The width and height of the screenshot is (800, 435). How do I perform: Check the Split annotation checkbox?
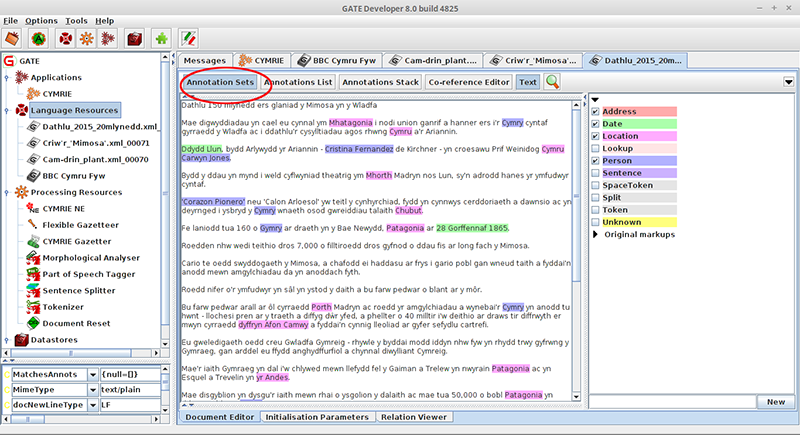point(595,197)
